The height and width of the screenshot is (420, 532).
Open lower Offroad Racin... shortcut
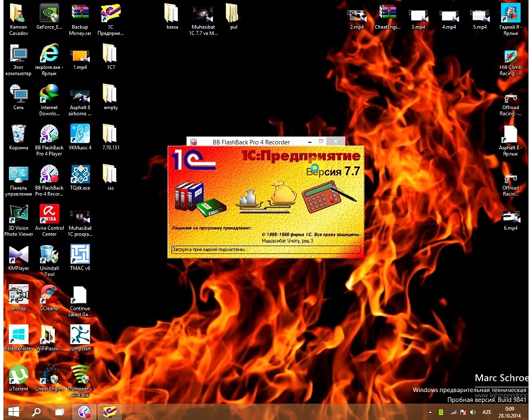pos(510,184)
